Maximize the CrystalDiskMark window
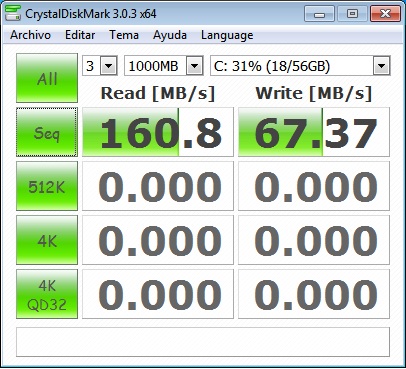Viewport: 406px width, 369px height. pos(352,14)
